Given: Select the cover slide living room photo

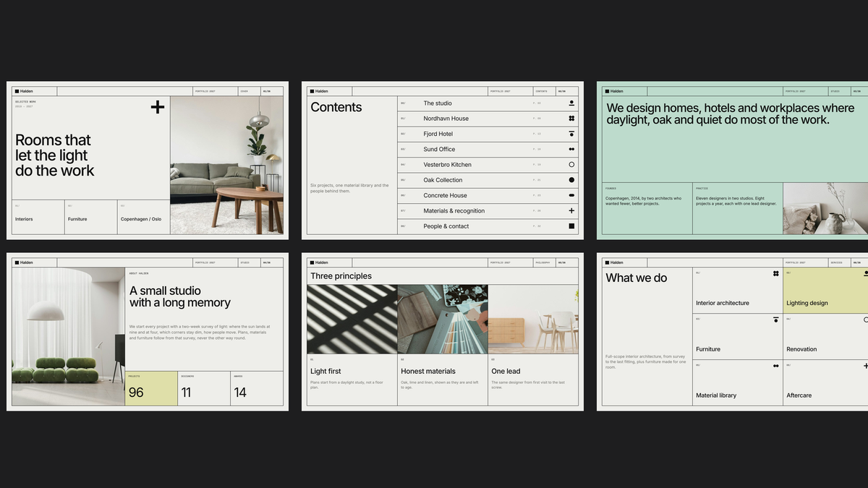Looking at the screenshot, I should [x=226, y=166].
